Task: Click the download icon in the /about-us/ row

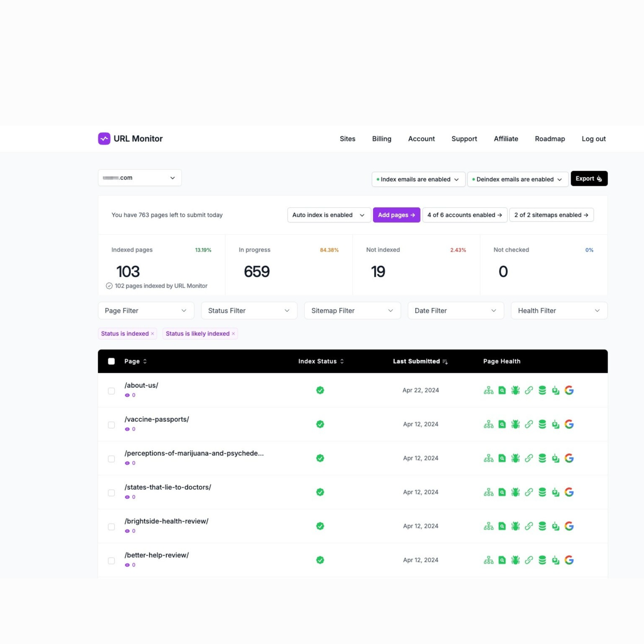Action: pos(556,390)
